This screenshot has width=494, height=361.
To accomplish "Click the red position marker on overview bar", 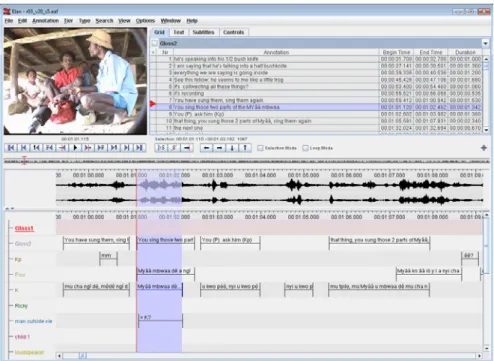I will (24, 160).
